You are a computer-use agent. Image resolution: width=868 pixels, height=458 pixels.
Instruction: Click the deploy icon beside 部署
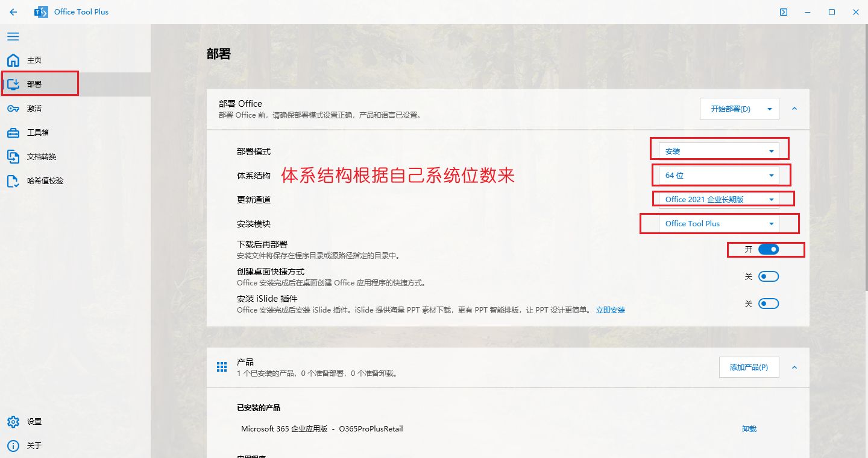[13, 84]
